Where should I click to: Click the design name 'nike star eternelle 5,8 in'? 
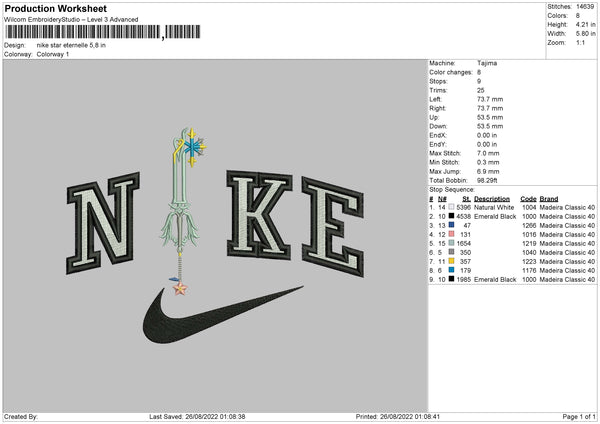pos(71,45)
